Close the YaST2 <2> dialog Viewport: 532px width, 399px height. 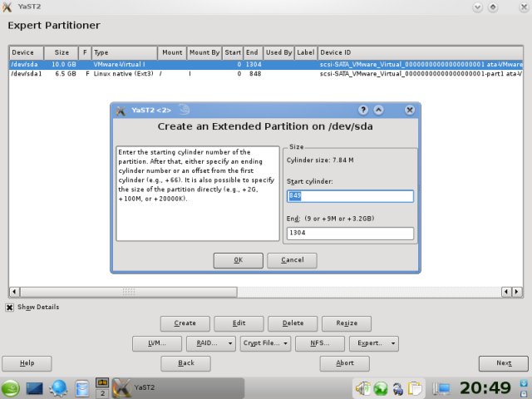410,110
